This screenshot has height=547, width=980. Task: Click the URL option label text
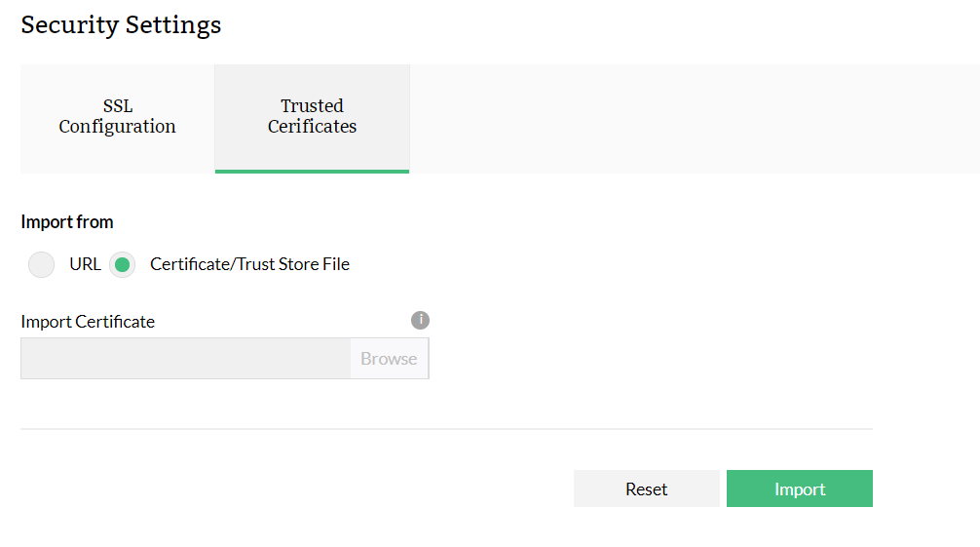coord(85,264)
